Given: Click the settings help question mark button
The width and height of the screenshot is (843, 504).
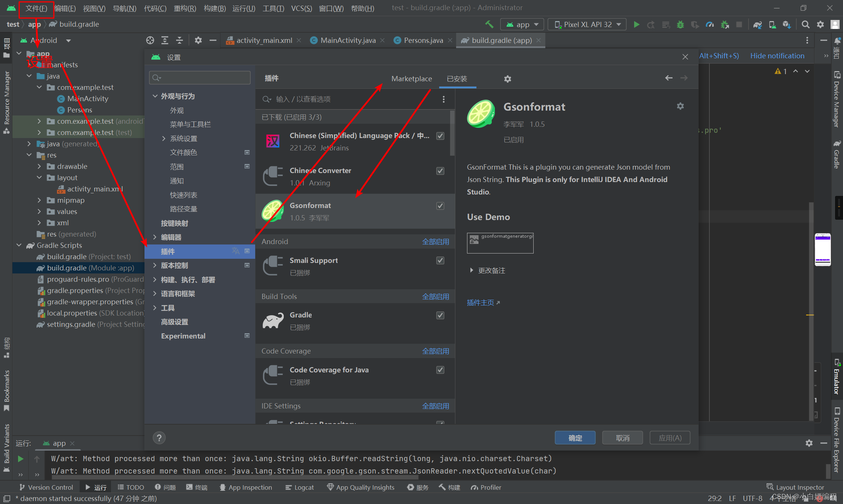Looking at the screenshot, I should pos(159,438).
